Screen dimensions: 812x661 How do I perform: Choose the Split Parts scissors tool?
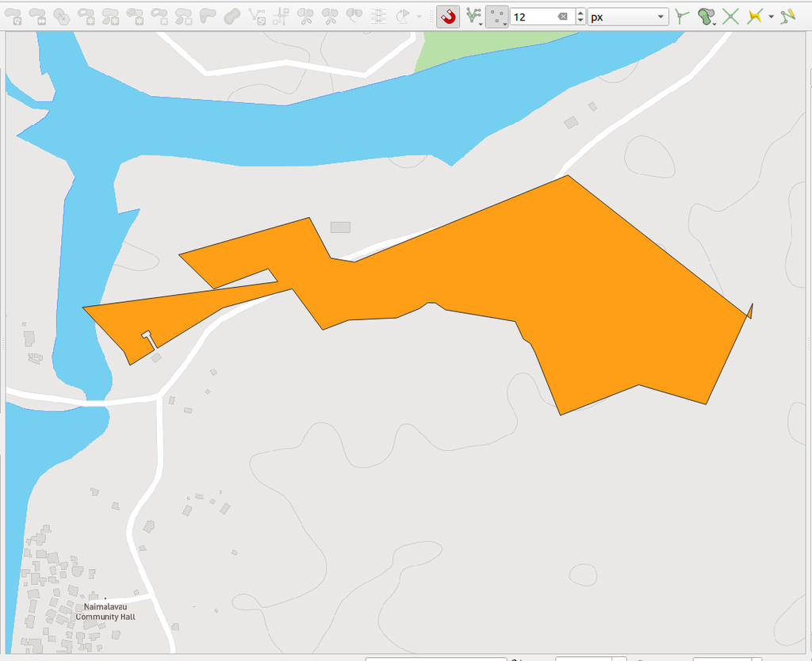pos(330,17)
